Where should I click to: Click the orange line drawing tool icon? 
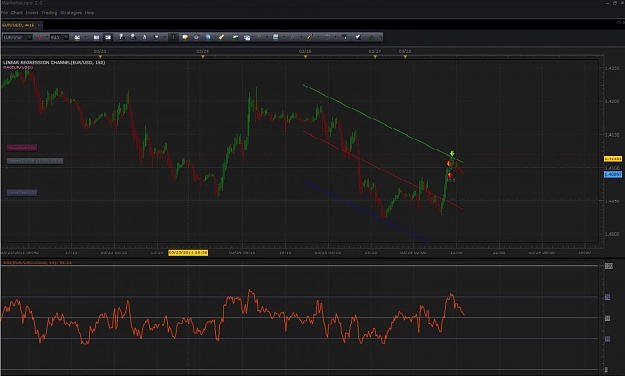[x=309, y=37]
